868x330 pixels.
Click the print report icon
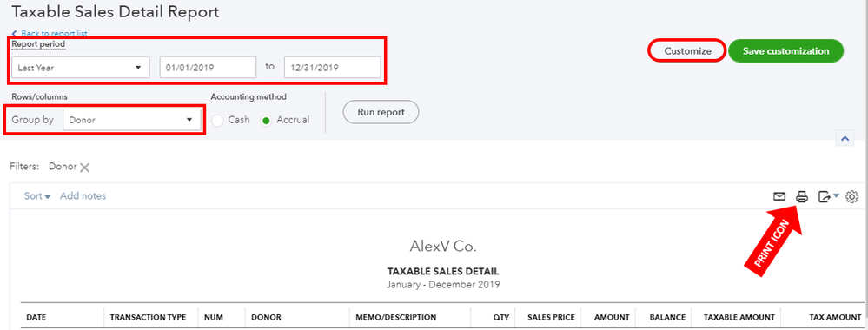point(802,196)
